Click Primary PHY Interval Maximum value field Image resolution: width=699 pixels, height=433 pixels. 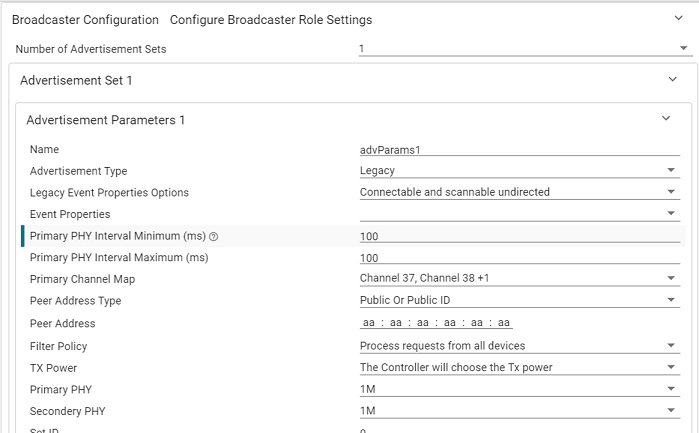(518, 258)
